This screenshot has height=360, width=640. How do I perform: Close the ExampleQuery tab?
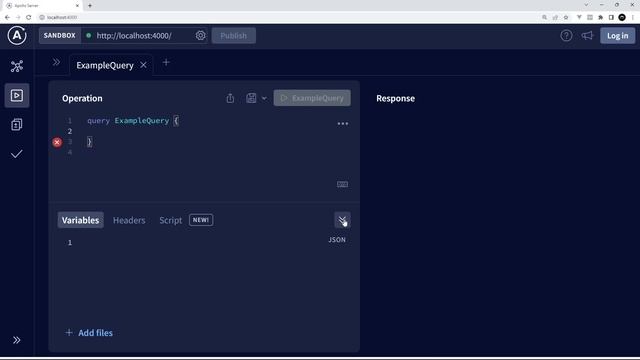[144, 65]
